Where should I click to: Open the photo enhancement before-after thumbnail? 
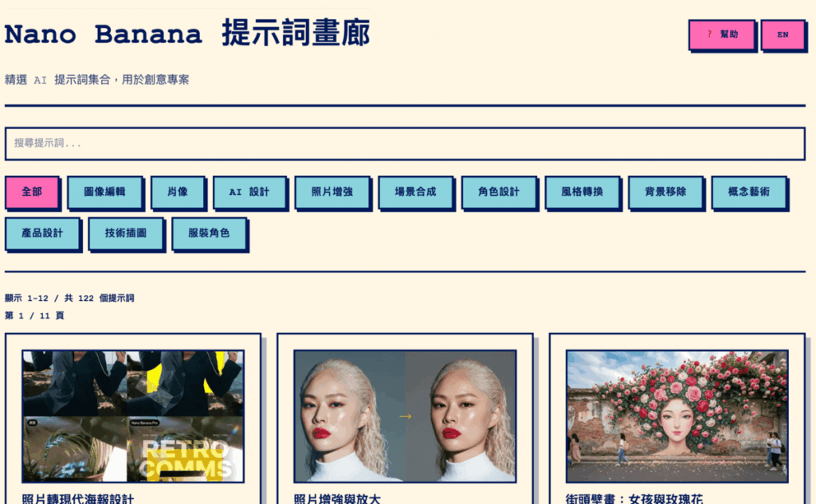pos(405,416)
